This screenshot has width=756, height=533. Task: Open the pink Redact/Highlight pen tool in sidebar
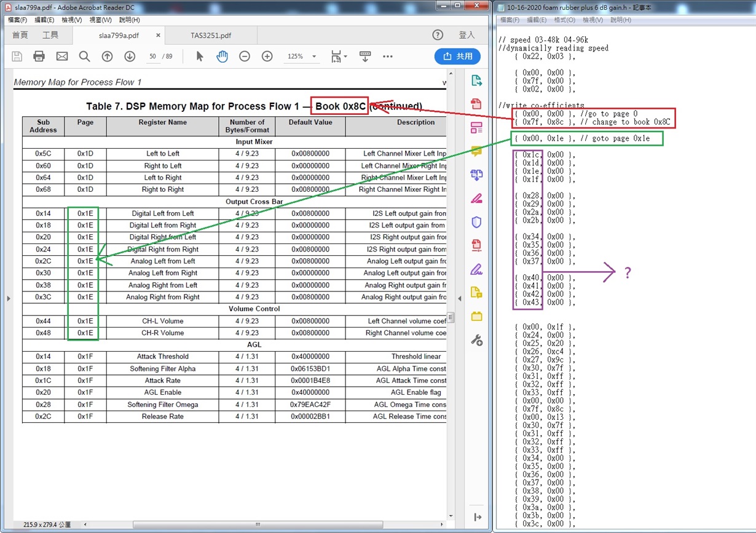point(476,199)
